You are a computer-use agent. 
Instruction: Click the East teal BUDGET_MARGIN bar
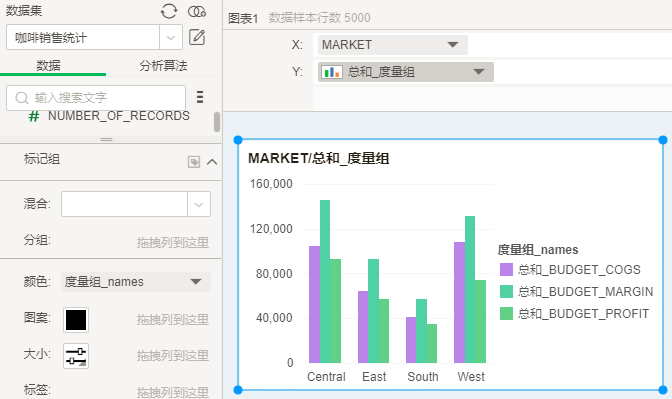(x=373, y=311)
